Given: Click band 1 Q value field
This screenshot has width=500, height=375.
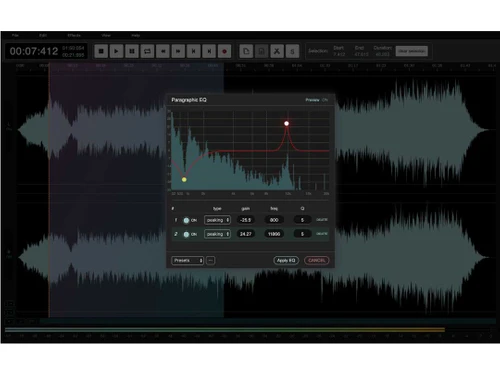Looking at the screenshot, I should pyautogui.click(x=302, y=220).
